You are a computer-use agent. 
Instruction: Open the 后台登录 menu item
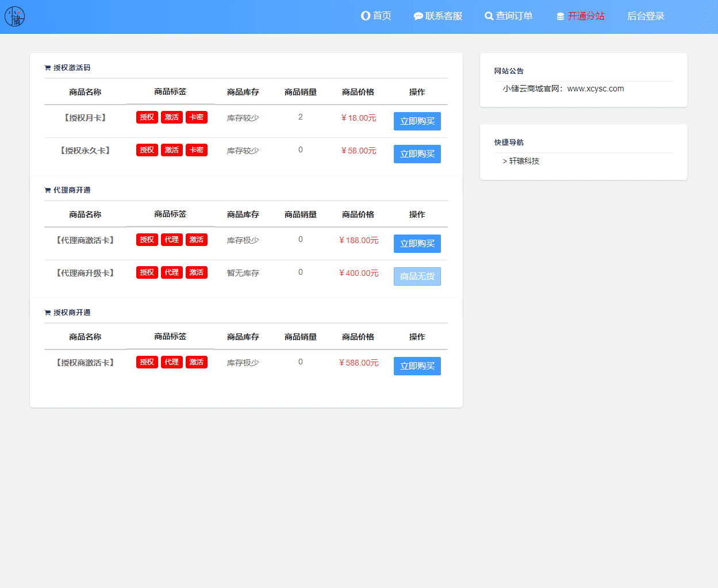pyautogui.click(x=646, y=16)
